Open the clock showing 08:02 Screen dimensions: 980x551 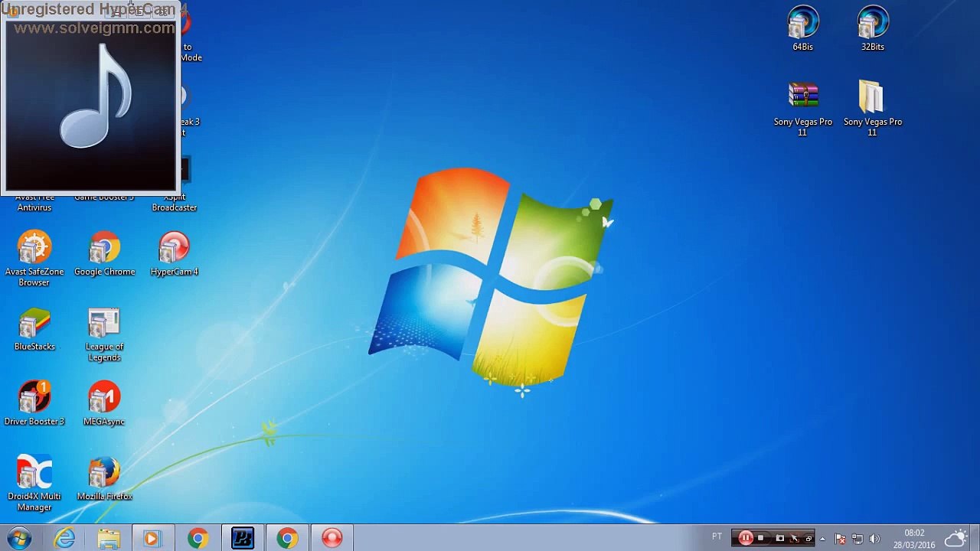coord(914,539)
